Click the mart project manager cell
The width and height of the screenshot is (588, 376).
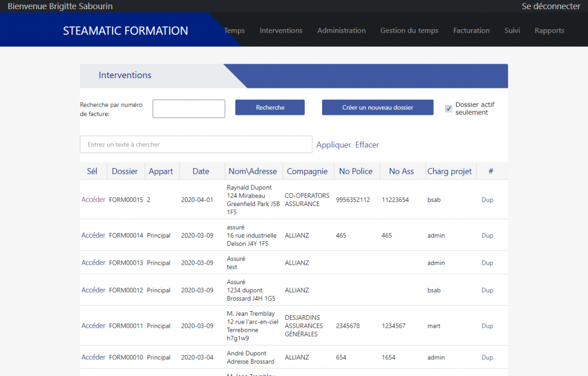434,325
